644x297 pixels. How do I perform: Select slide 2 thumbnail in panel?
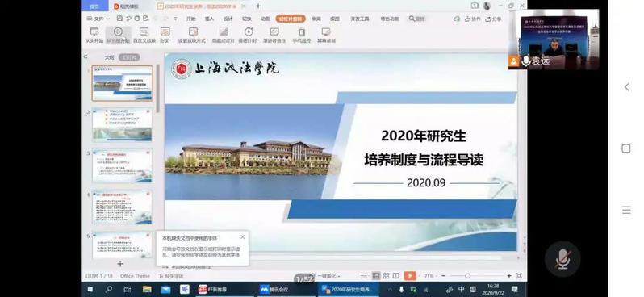pyautogui.click(x=122, y=124)
